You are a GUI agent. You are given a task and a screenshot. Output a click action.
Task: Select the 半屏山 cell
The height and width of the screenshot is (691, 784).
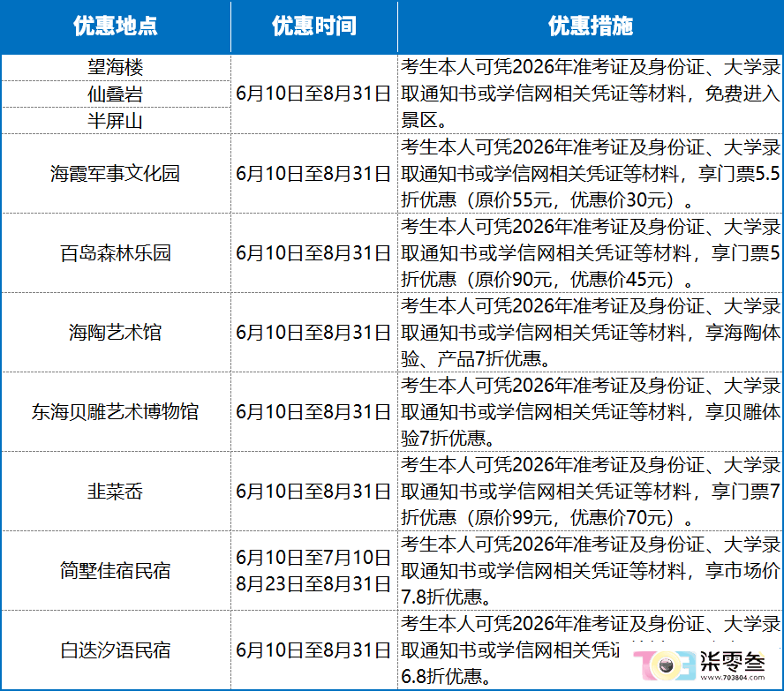click(116, 120)
